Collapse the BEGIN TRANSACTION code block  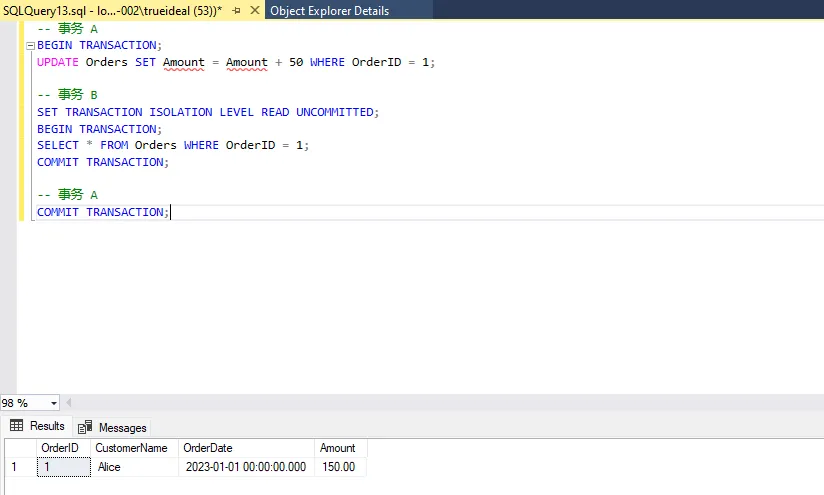(30, 45)
